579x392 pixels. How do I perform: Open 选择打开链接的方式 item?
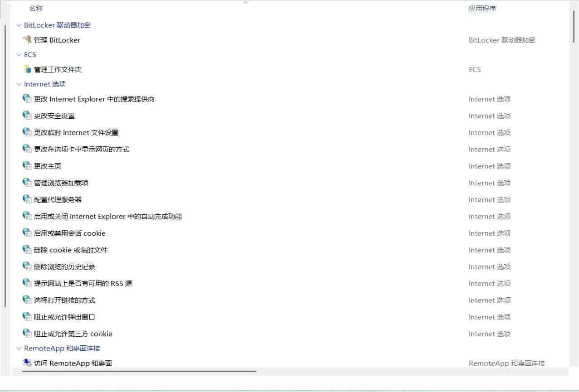pos(64,300)
